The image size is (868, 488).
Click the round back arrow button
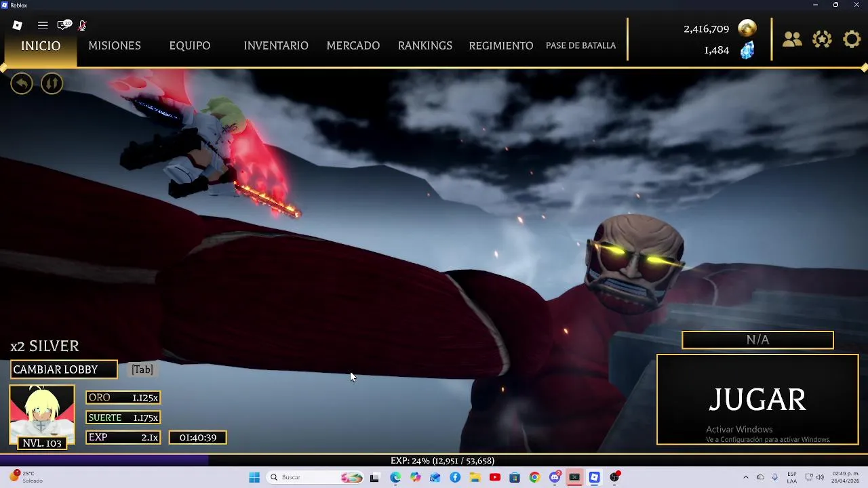tap(22, 83)
